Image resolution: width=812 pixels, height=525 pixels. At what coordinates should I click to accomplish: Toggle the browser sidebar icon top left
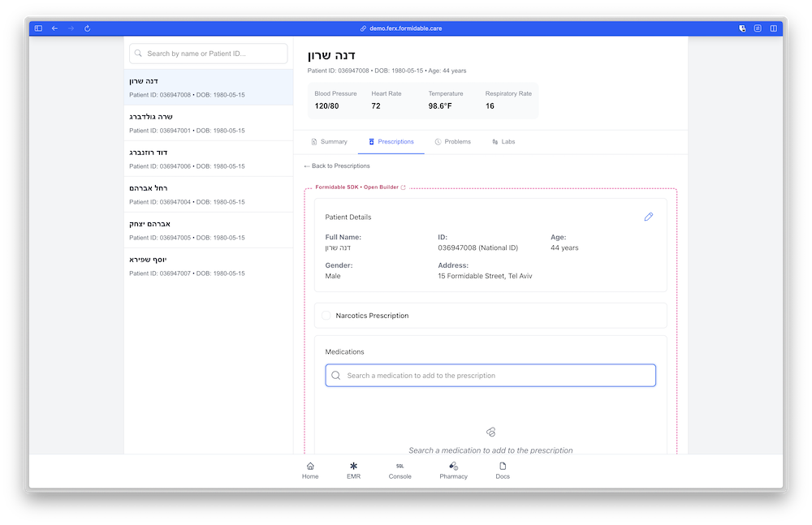37,28
